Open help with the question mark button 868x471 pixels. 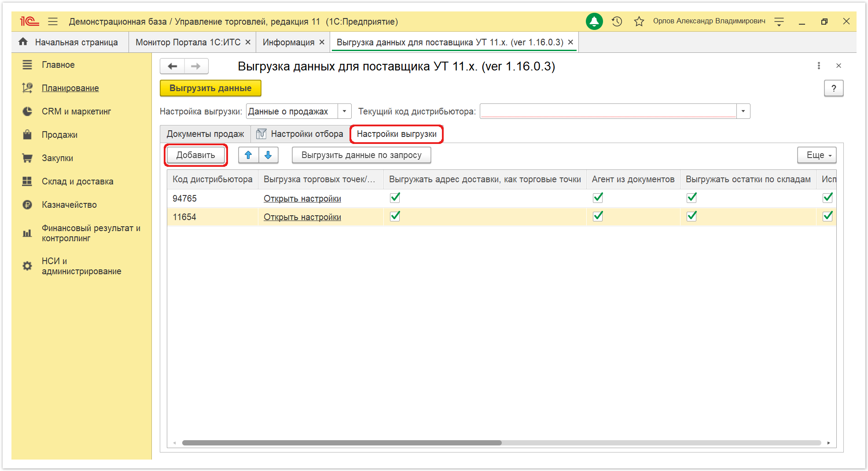(834, 88)
